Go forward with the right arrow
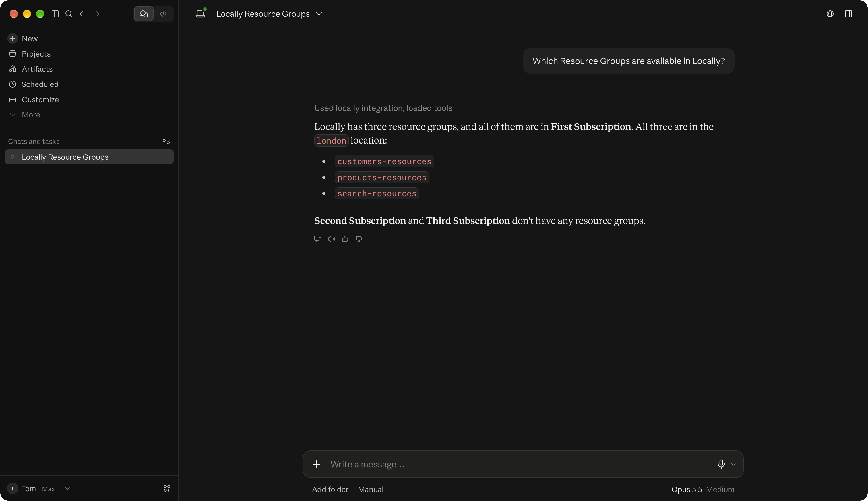Viewport: 868px width, 501px height. 97,14
